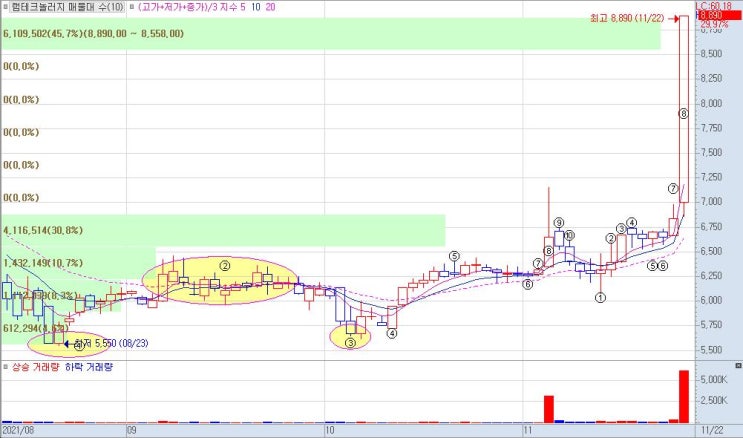Click the 8,000 price axis label

point(711,103)
